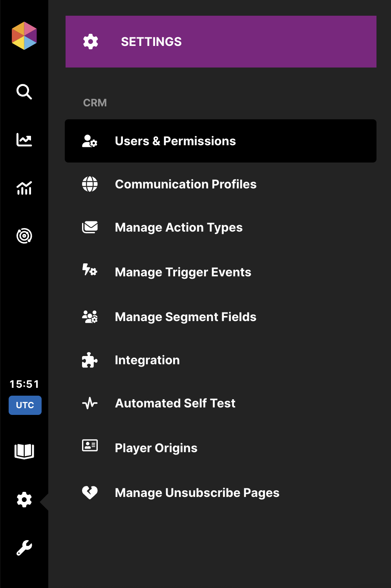Open the line chart analytics sidebar icon
The width and height of the screenshot is (391, 588).
[24, 140]
